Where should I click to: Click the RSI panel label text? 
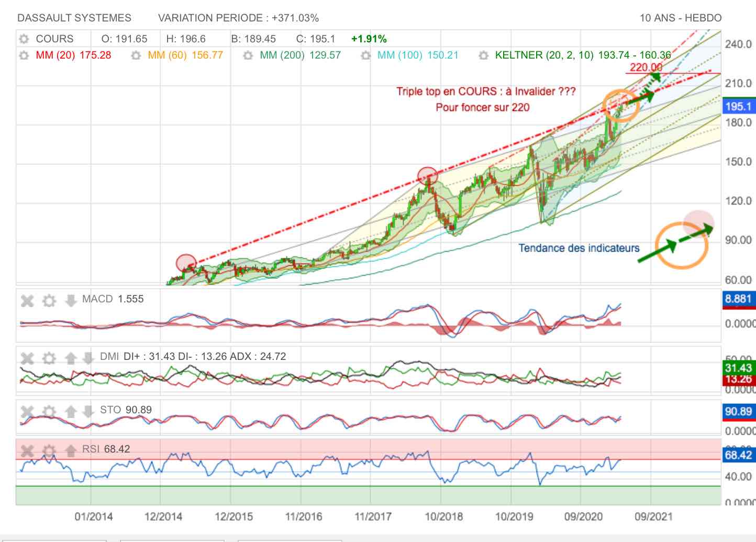tap(106, 449)
